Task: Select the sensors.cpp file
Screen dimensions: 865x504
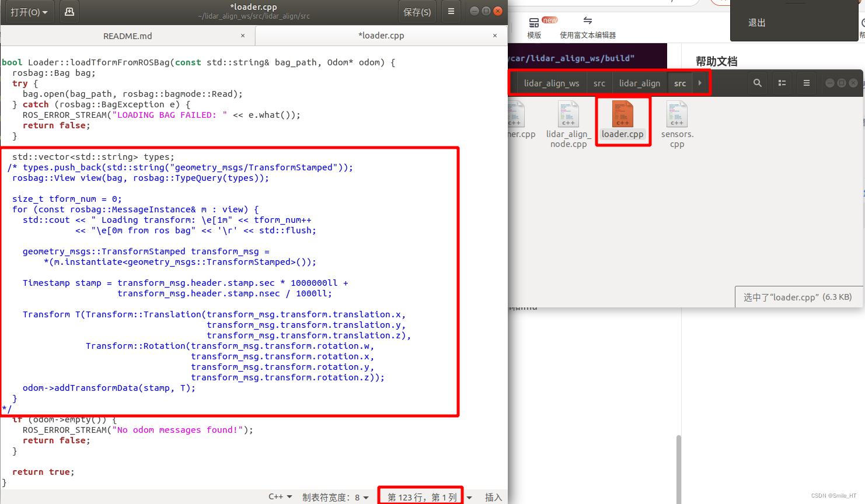Action: click(677, 124)
